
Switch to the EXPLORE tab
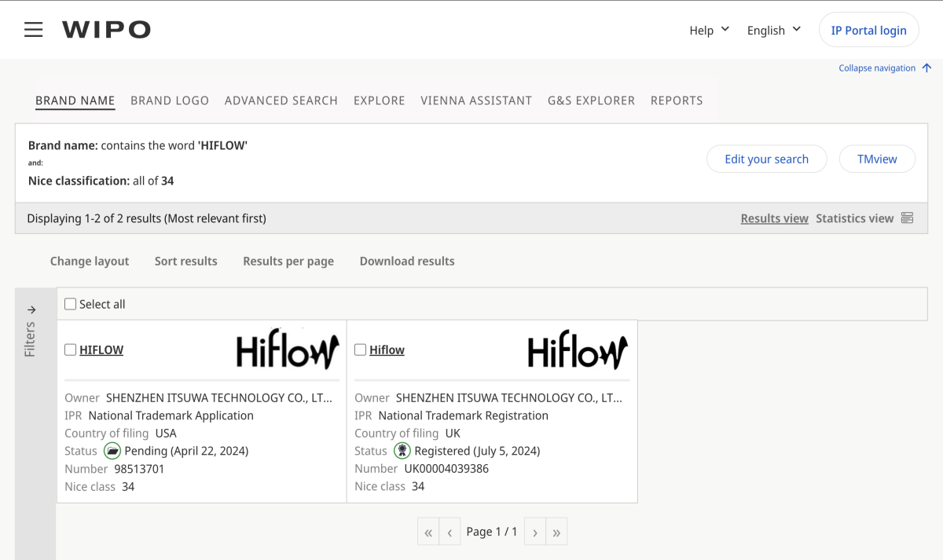pos(380,101)
